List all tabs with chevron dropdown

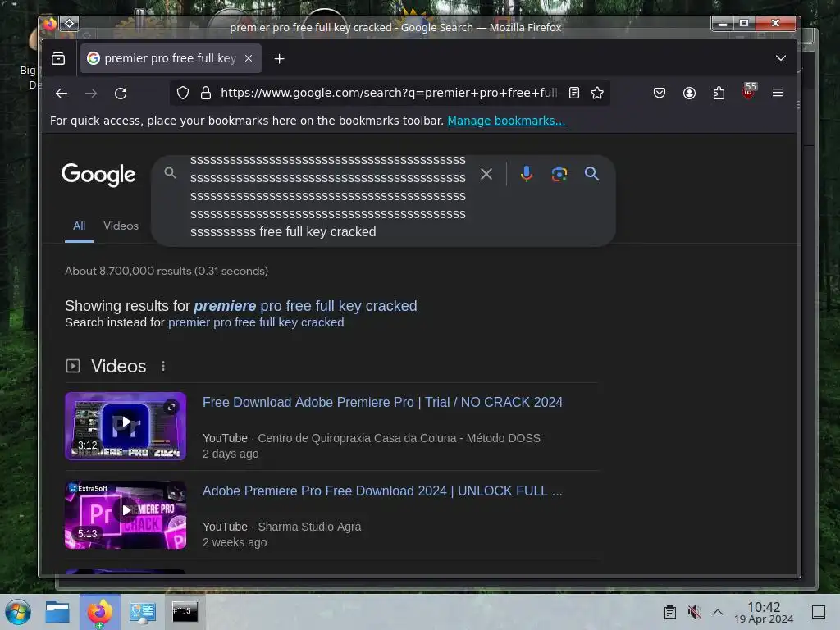[781, 58]
